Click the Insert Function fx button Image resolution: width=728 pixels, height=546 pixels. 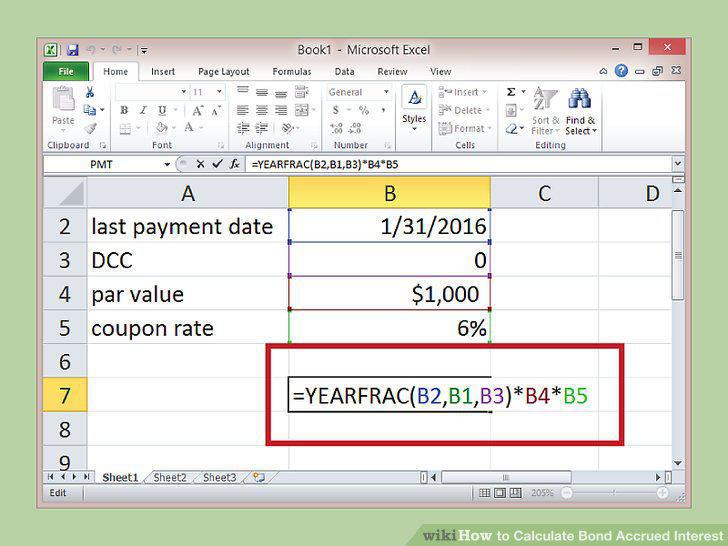tap(234, 164)
